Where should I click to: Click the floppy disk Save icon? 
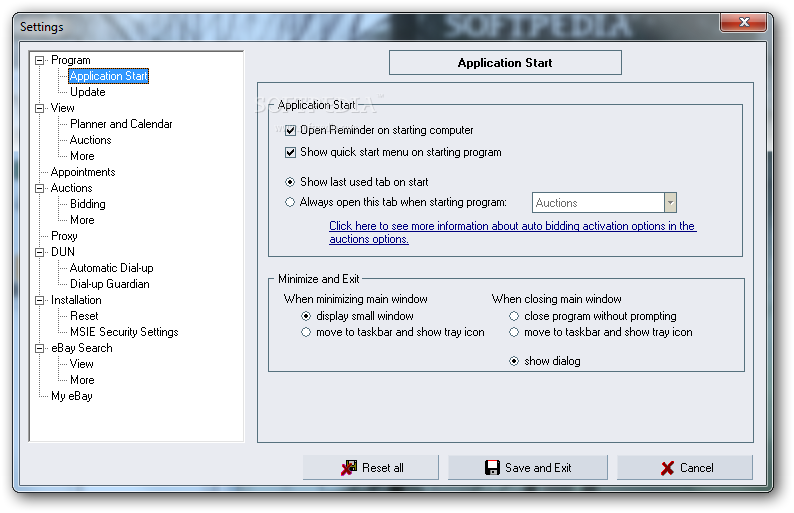click(x=492, y=467)
